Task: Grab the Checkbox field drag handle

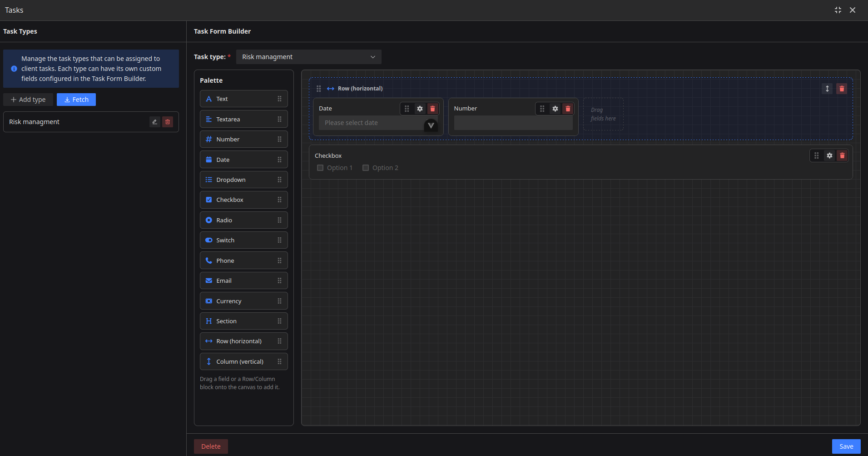Action: coord(817,155)
